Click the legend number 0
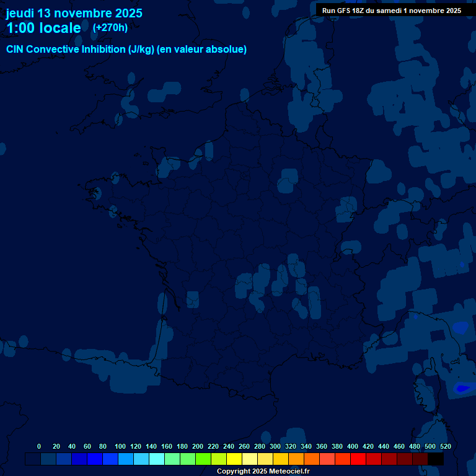 [x=39, y=446]
